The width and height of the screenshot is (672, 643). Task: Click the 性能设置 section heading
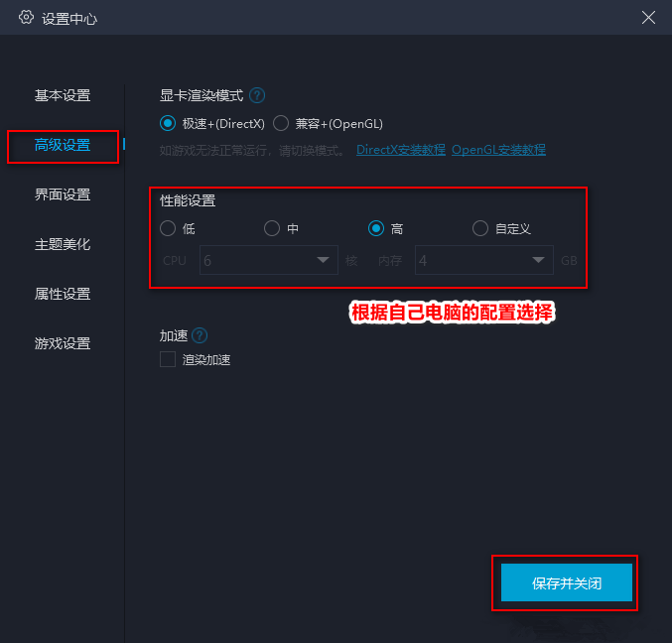click(x=188, y=200)
